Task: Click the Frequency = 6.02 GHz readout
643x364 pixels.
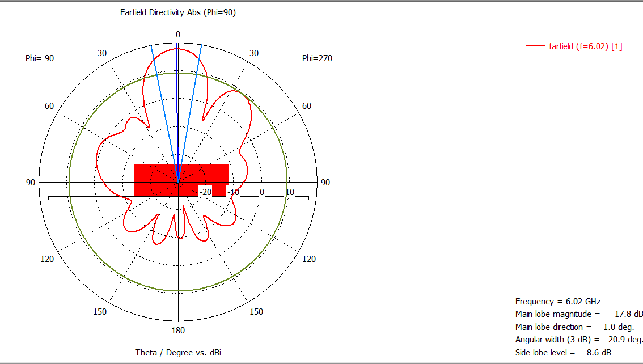Action: tap(557, 301)
